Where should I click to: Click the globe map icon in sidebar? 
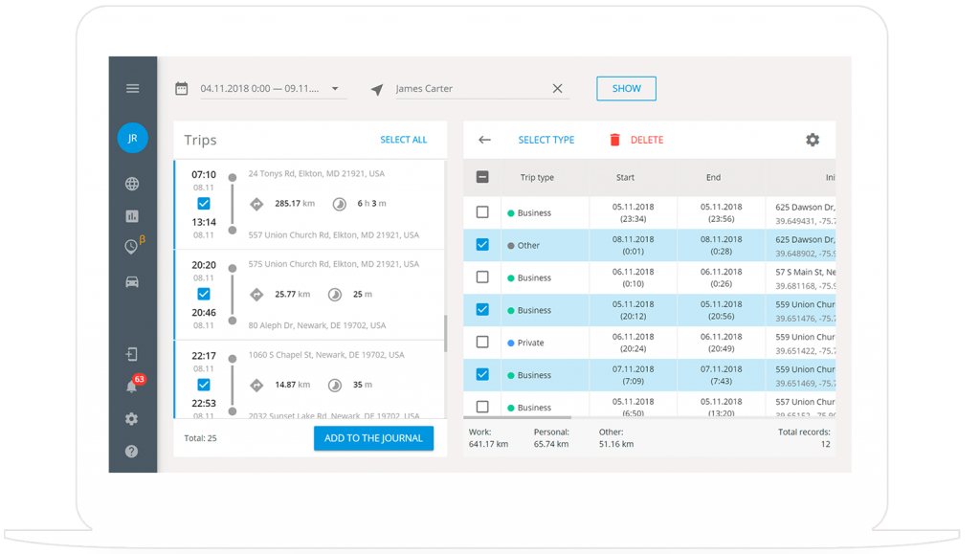click(132, 185)
